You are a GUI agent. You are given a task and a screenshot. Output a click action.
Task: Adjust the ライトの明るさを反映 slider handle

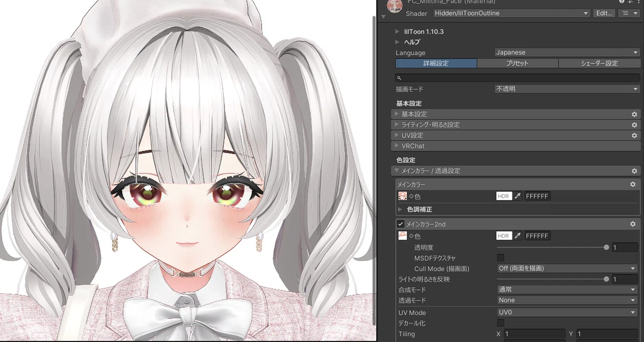point(606,279)
